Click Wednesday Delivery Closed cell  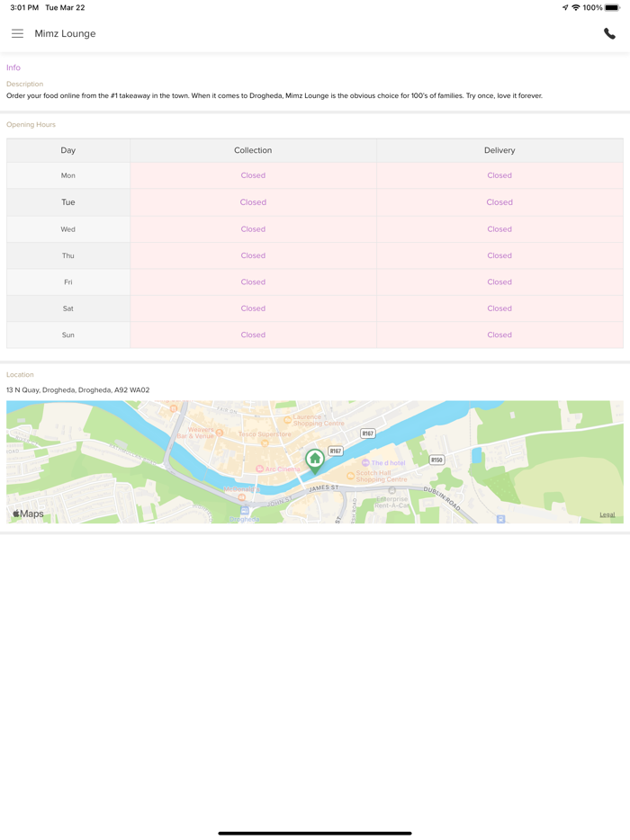tap(499, 229)
